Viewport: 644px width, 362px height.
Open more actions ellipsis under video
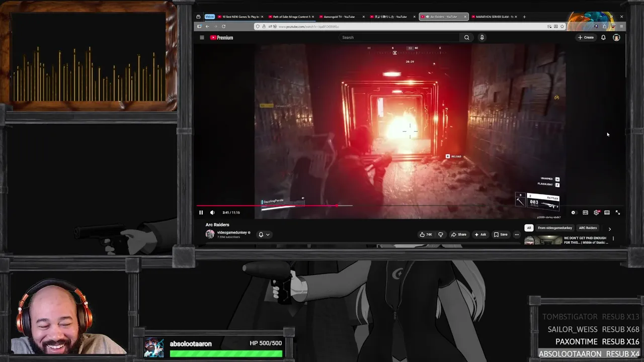[517, 234]
